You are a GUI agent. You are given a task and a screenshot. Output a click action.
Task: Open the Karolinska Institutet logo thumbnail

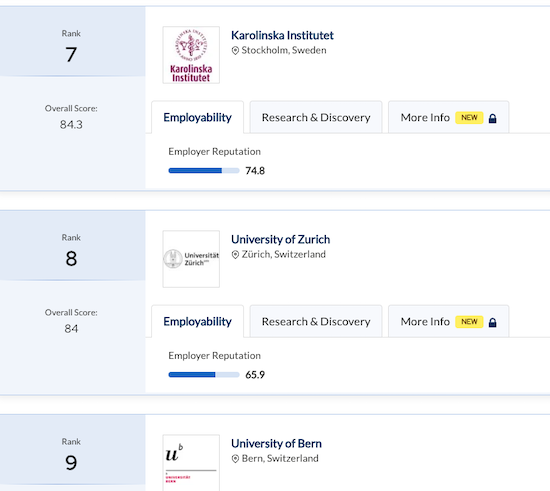191,55
